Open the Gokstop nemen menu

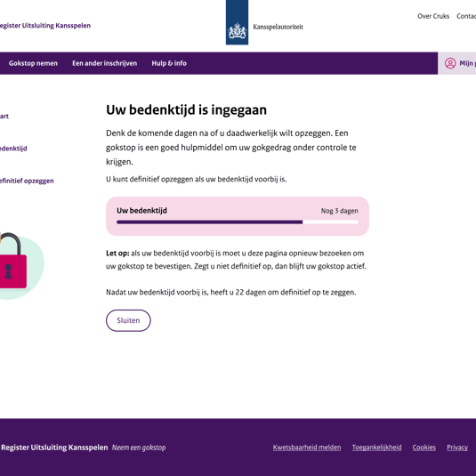point(33,63)
